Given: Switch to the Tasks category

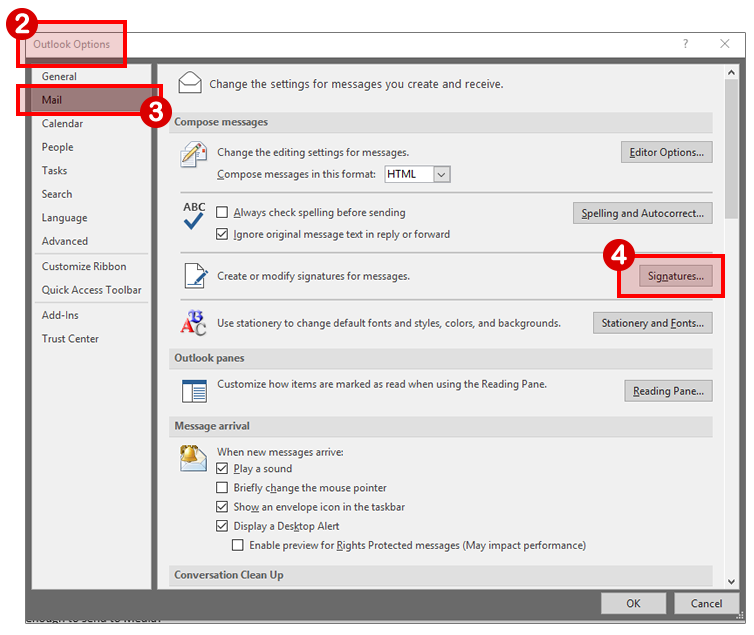Looking at the screenshot, I should point(91,171).
